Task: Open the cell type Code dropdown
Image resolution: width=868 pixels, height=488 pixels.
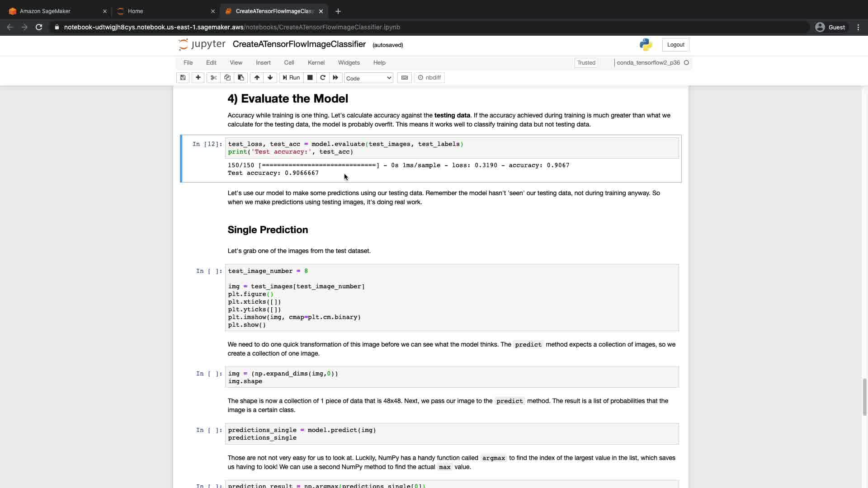Action: pyautogui.click(x=368, y=78)
